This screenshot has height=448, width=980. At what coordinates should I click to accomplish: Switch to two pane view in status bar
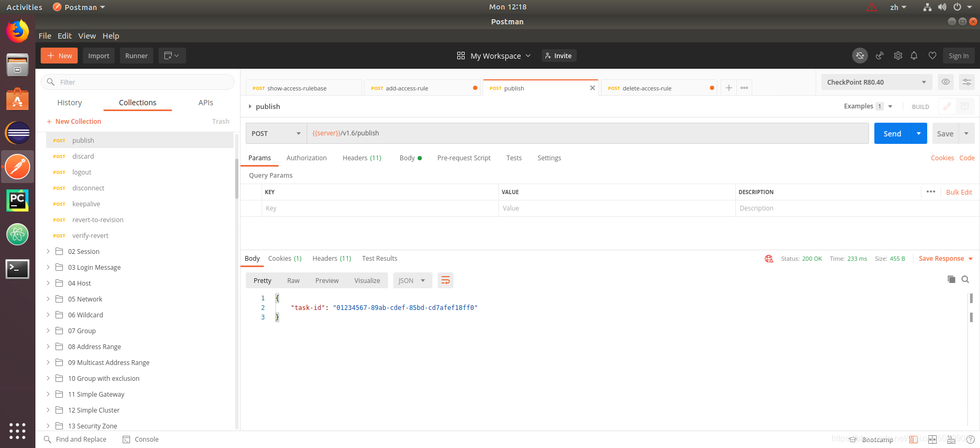[x=932, y=440]
